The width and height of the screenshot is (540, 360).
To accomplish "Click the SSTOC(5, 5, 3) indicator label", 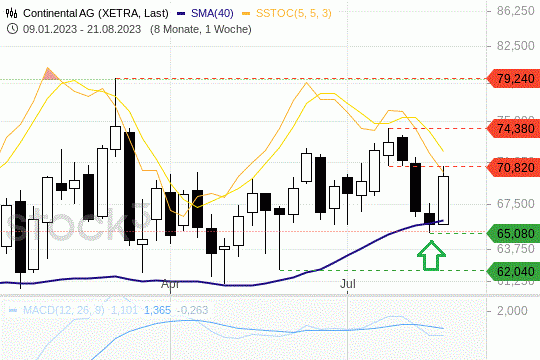I will click(294, 13).
